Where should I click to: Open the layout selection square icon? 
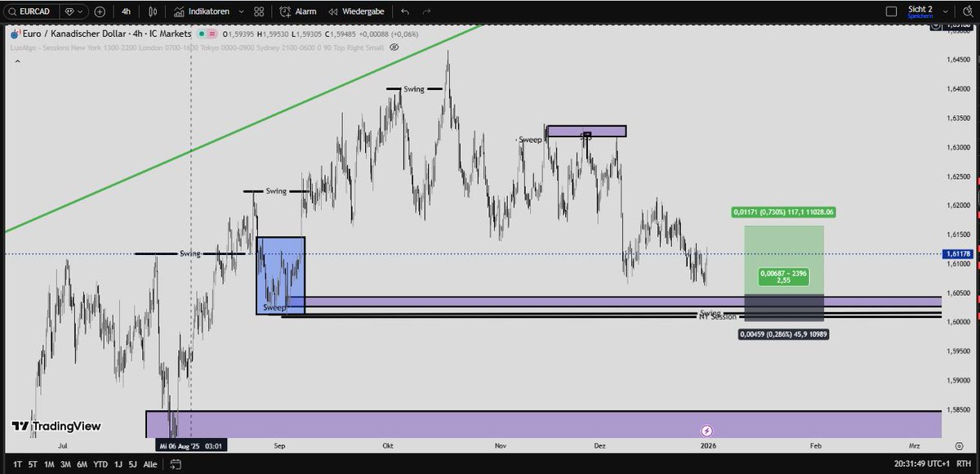pos(892,11)
